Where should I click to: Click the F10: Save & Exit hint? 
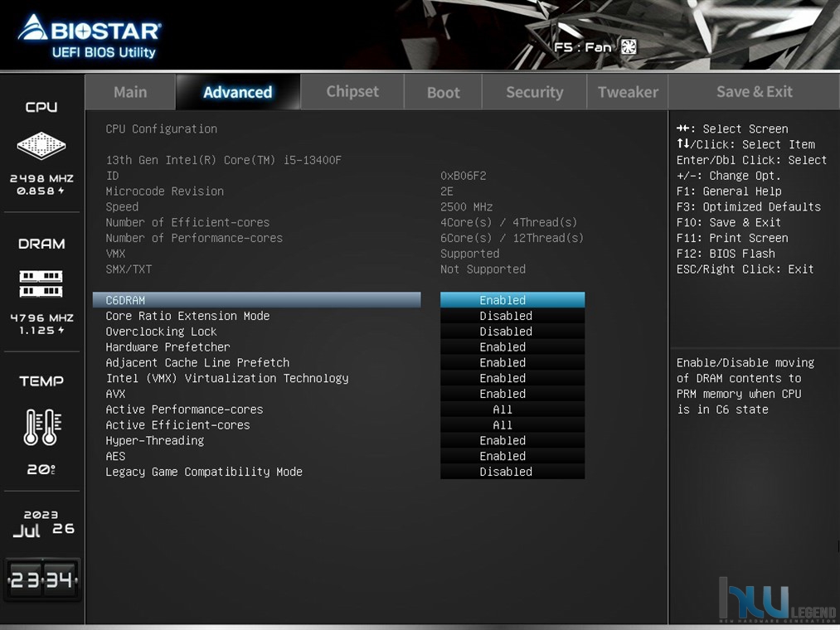[x=729, y=222]
